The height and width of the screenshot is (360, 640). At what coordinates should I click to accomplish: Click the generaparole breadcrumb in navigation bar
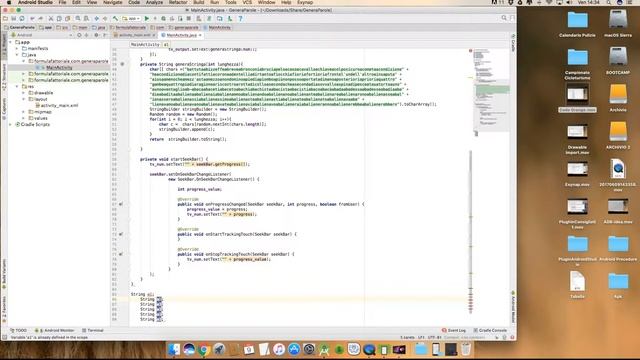[184, 27]
